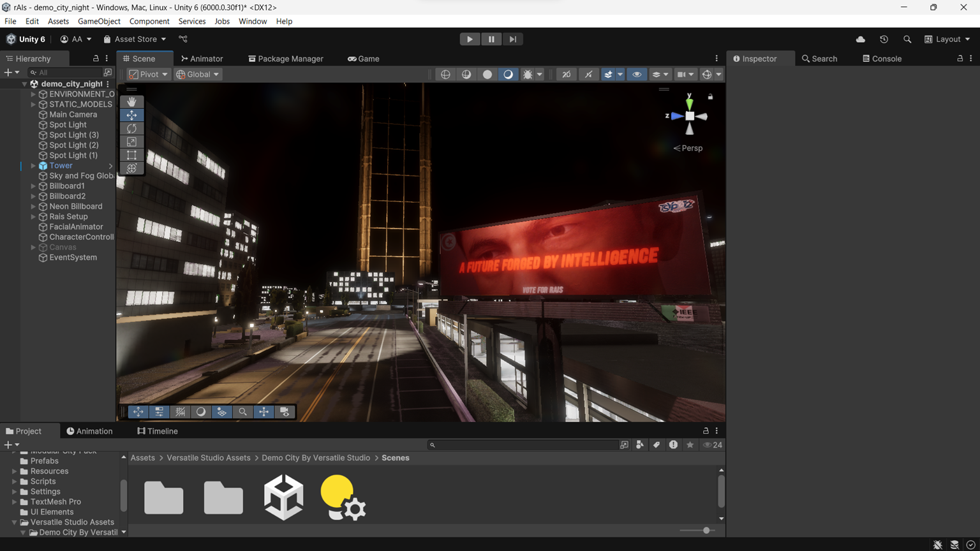Expand the Billboard1 object
Screen dimensions: 980x551
coord(33,186)
